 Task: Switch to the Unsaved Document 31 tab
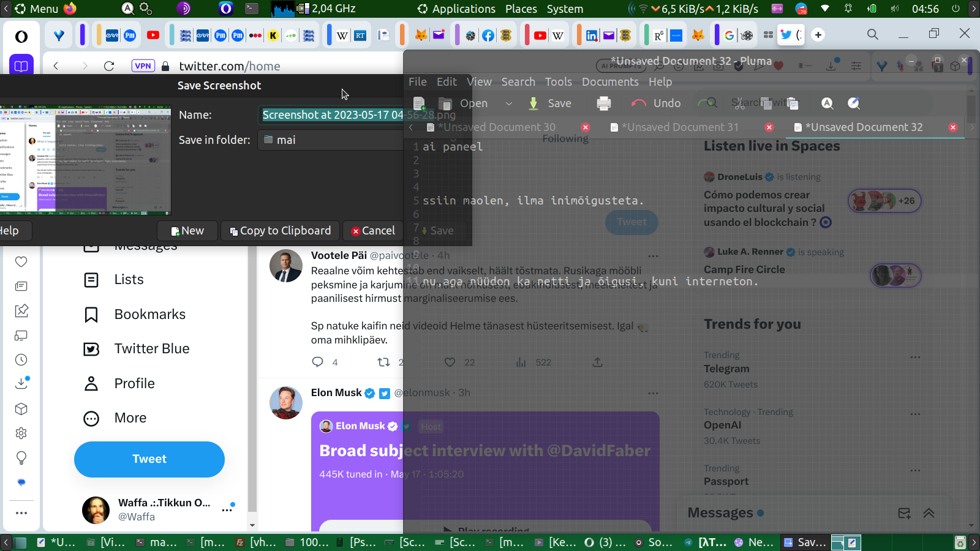pyautogui.click(x=680, y=127)
